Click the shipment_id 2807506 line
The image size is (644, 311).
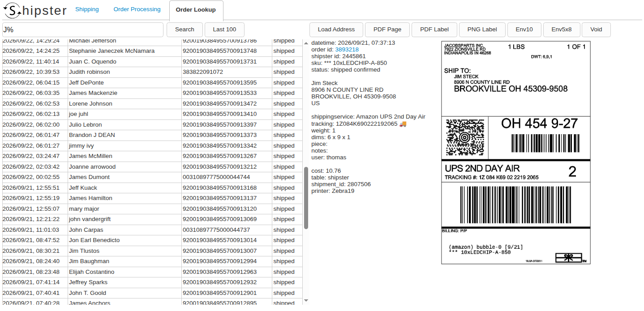pos(341,184)
